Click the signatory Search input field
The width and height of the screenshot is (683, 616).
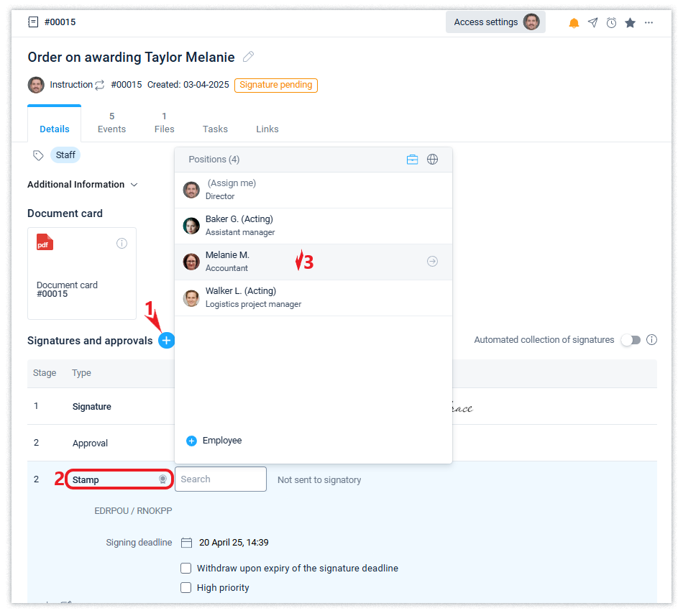click(220, 479)
